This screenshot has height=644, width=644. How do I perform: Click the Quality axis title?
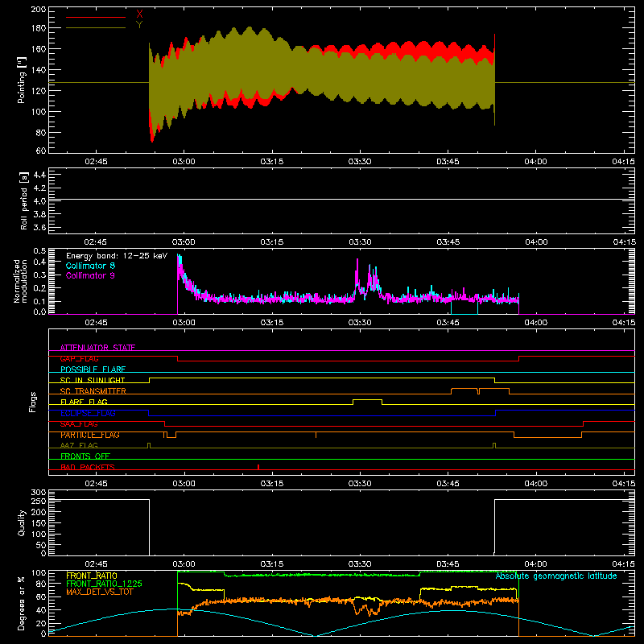(x=22, y=522)
